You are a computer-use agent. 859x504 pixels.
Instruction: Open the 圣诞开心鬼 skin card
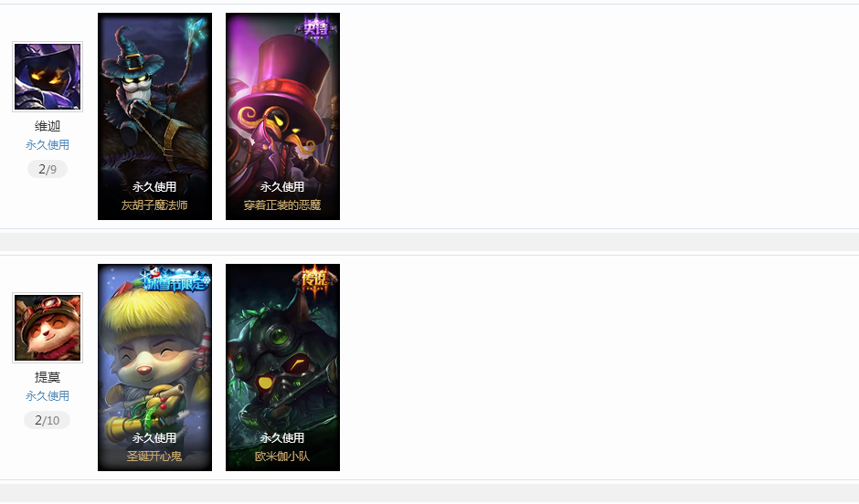155,367
